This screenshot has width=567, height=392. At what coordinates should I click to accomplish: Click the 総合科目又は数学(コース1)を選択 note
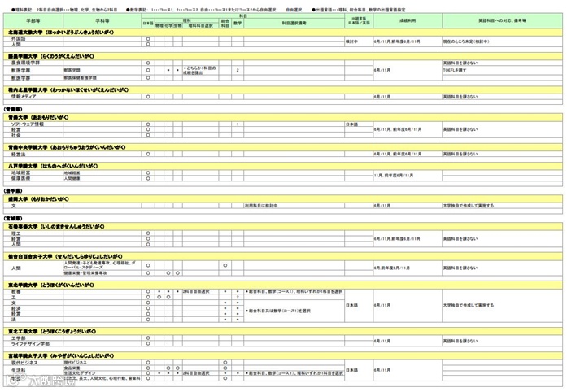click(294, 311)
